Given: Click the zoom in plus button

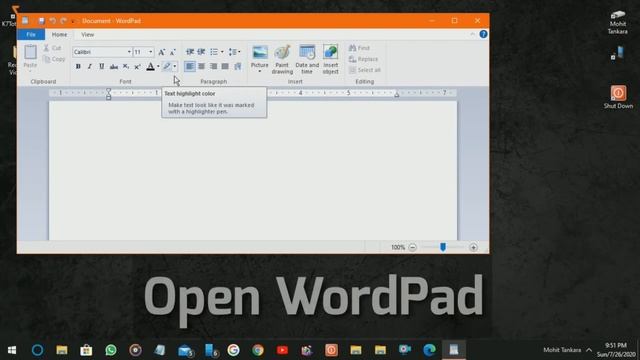Looking at the screenshot, I should pos(473,247).
